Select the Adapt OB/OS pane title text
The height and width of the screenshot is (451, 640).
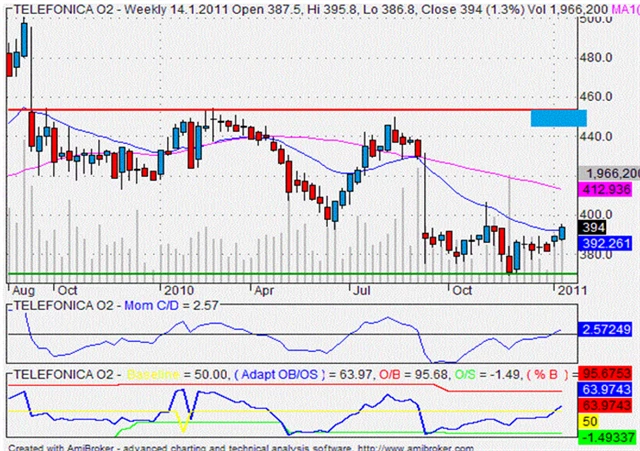259,373
